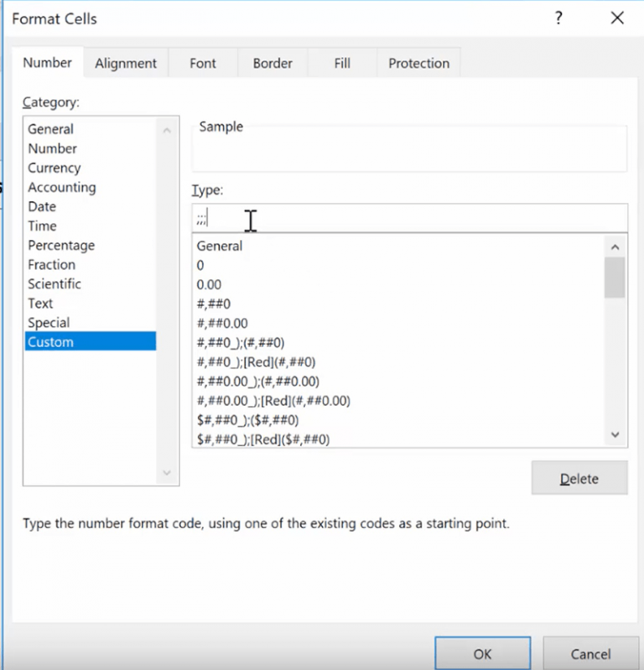Viewport: 644px width, 670px height.
Task: Choose the Currency category
Action: [x=55, y=168]
